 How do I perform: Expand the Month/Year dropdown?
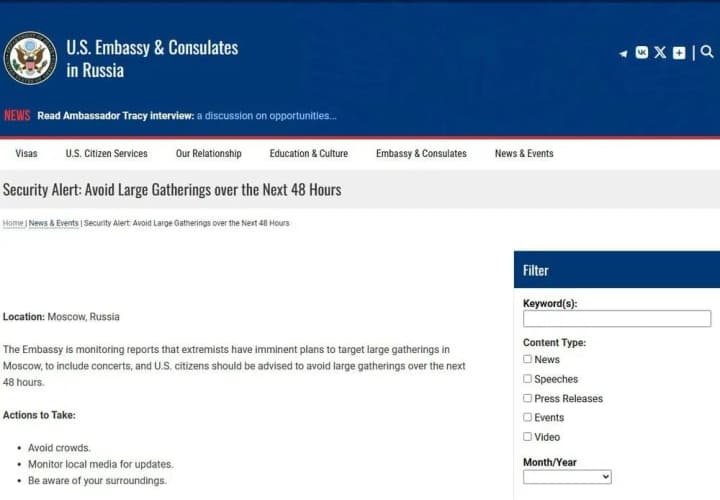567,477
